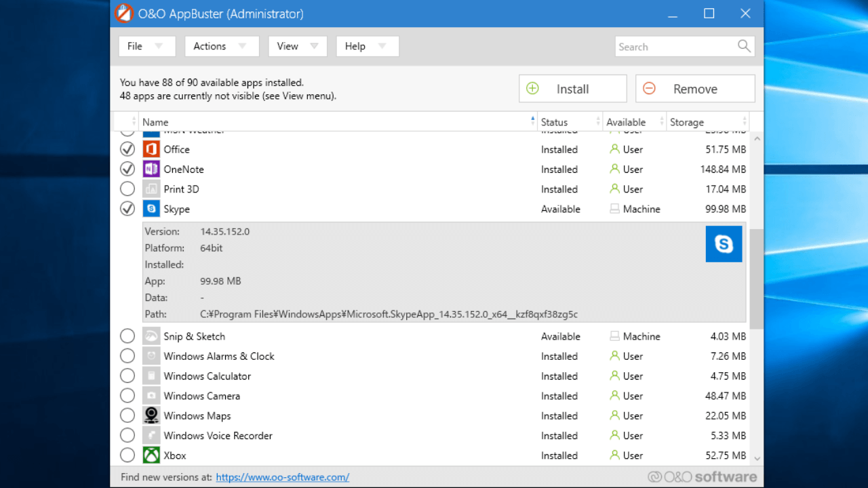Click the Windows Camera app icon
This screenshot has width=868, height=488.
click(x=151, y=396)
